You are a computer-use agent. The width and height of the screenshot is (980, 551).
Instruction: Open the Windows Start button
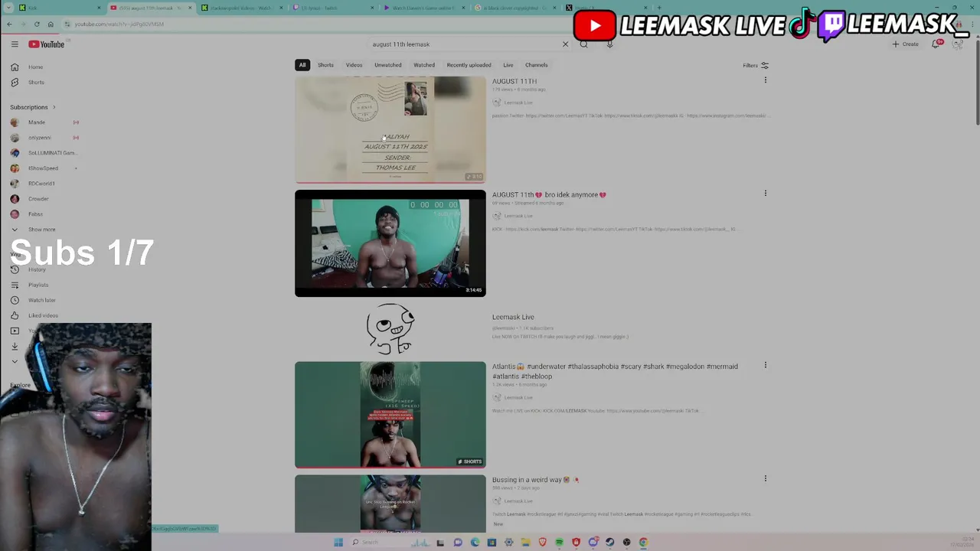338,543
